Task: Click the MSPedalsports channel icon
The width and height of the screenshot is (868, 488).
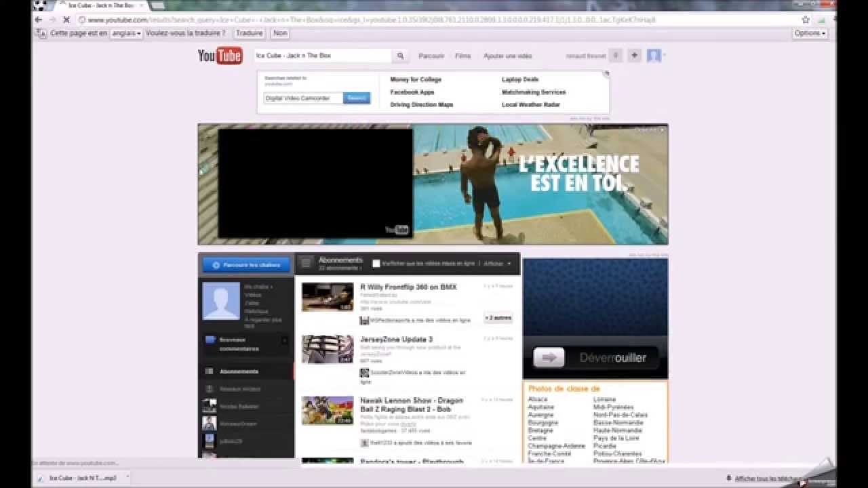Action: 364,320
